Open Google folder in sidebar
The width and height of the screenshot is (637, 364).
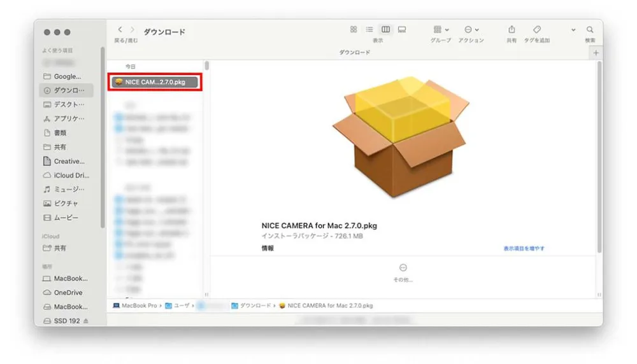point(66,76)
